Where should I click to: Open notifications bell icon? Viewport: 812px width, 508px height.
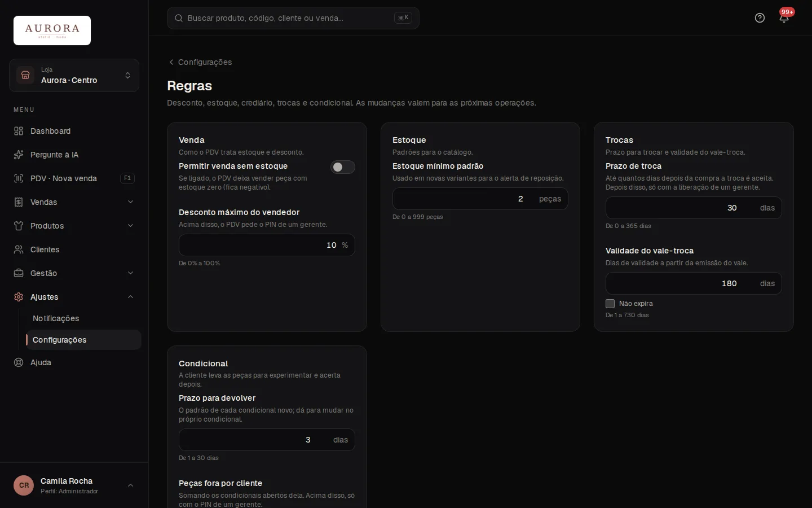784,19
